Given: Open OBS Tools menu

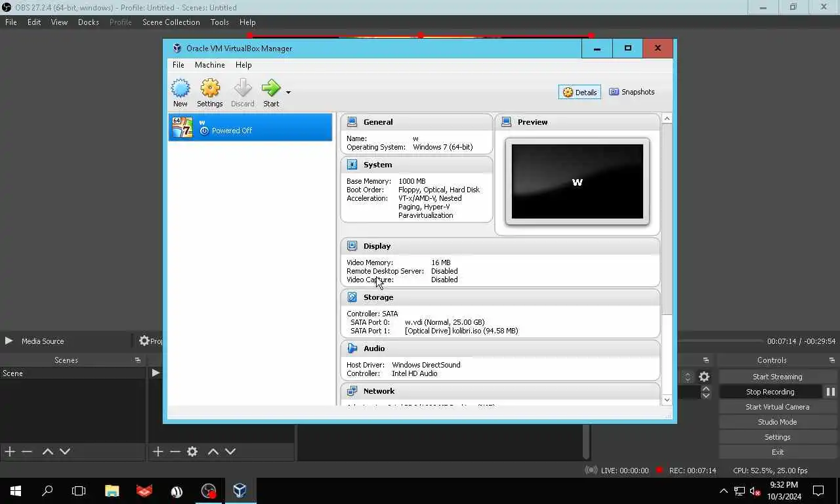Looking at the screenshot, I should tap(220, 22).
